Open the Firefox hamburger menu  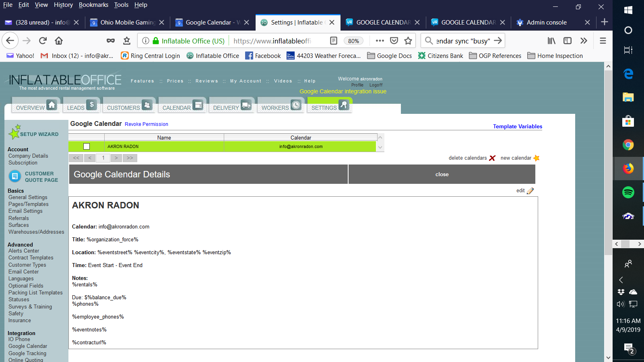tap(603, 41)
